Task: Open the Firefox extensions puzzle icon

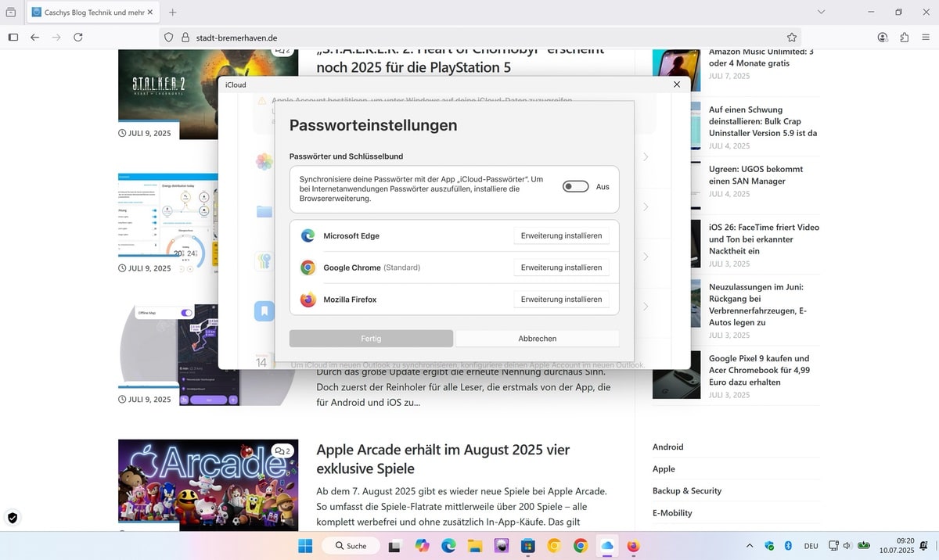Action: coord(905,37)
